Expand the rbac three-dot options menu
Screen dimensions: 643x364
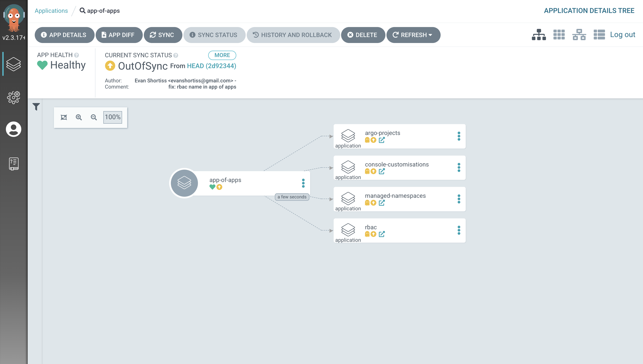[459, 230]
